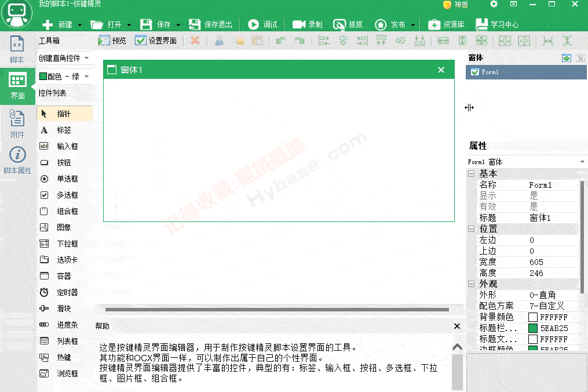Click 打开 to open a script
The height and width of the screenshot is (392, 588).
pyautogui.click(x=106, y=24)
